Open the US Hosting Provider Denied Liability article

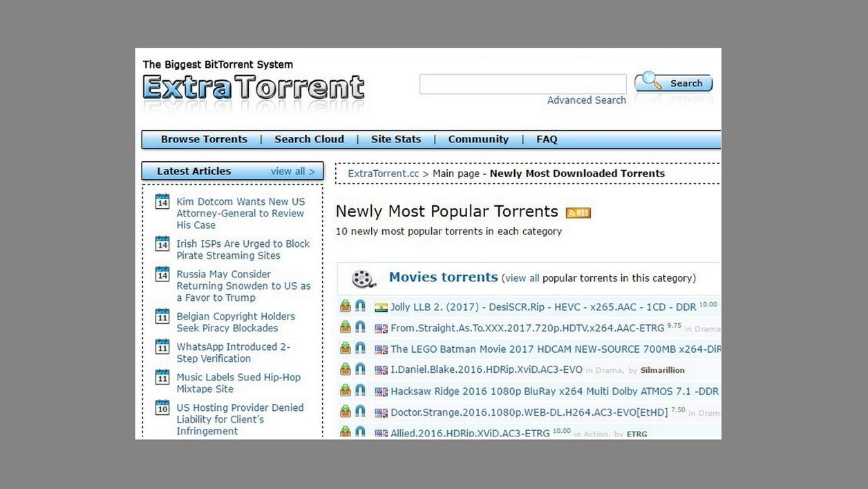[240, 419]
